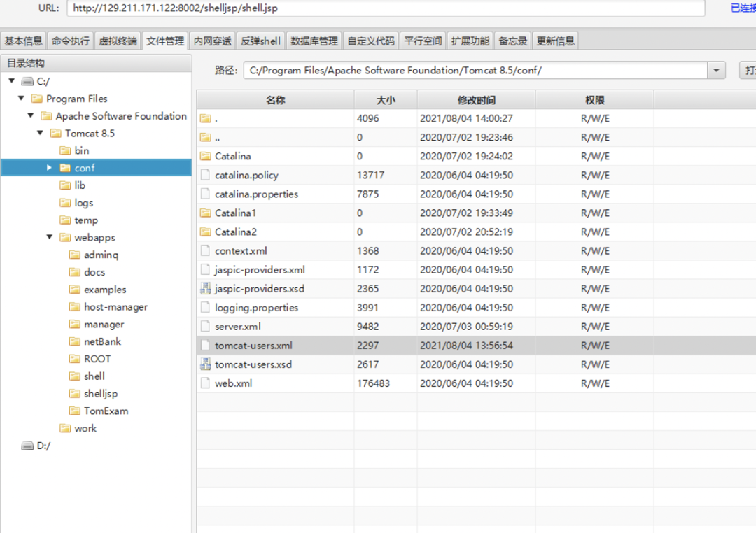Click the jaspic-providers.xsd file icon
The image size is (756, 533).
coord(205,288)
